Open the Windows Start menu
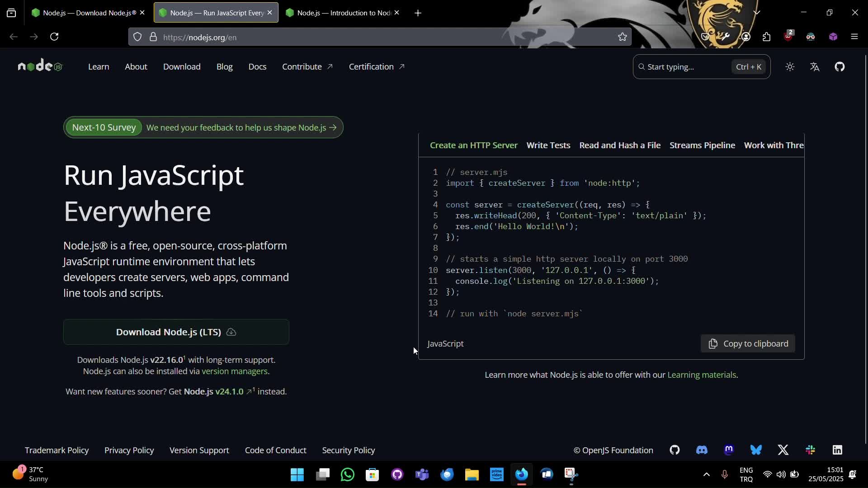 coord(297,474)
